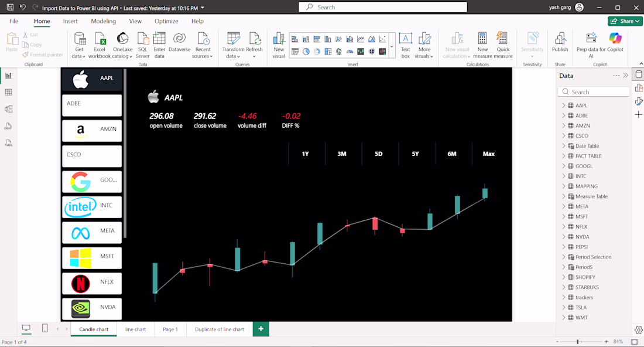Expand the Measure Table
The image size is (644, 347).
click(563, 196)
